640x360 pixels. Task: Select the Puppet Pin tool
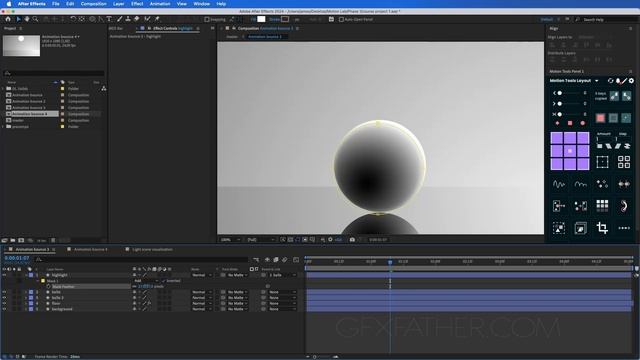pyautogui.click(x=157, y=19)
